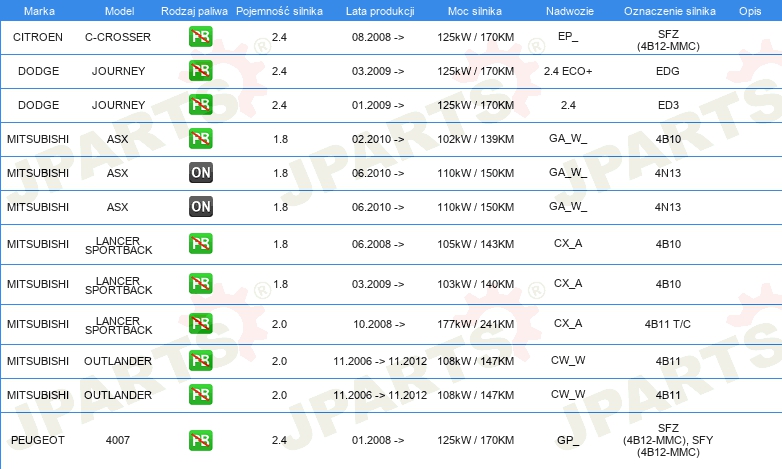Image resolution: width=782 pixels, height=469 pixels.
Task: Click the 06.2008 -> production date
Action: click(378, 244)
